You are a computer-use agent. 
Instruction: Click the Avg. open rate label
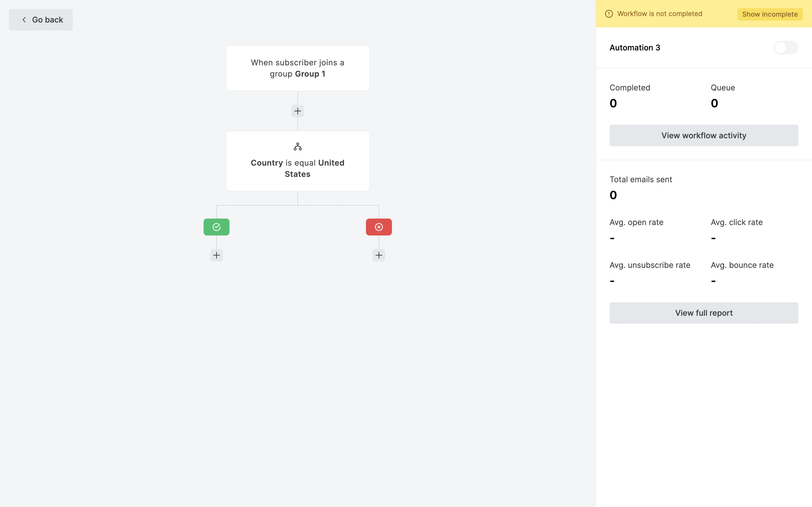[x=636, y=222]
